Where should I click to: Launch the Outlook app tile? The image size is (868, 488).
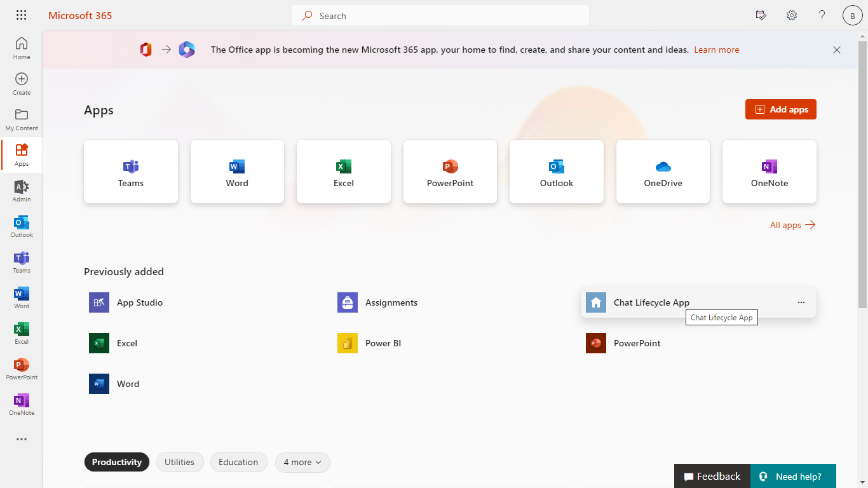(557, 172)
